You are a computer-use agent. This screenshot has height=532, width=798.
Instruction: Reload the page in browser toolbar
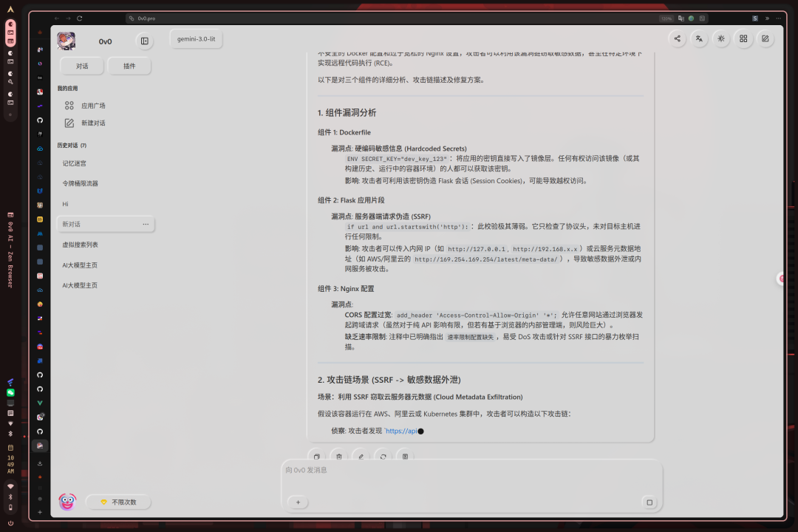pyautogui.click(x=79, y=18)
